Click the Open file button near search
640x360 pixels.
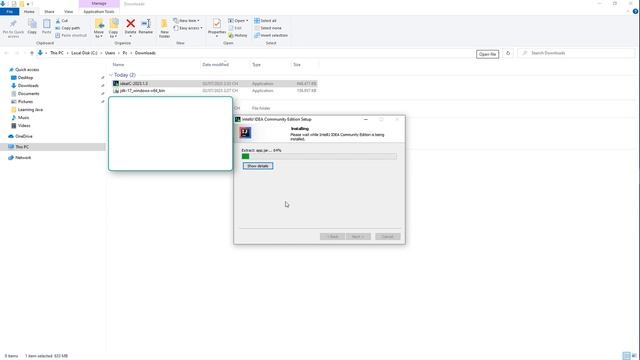(487, 54)
